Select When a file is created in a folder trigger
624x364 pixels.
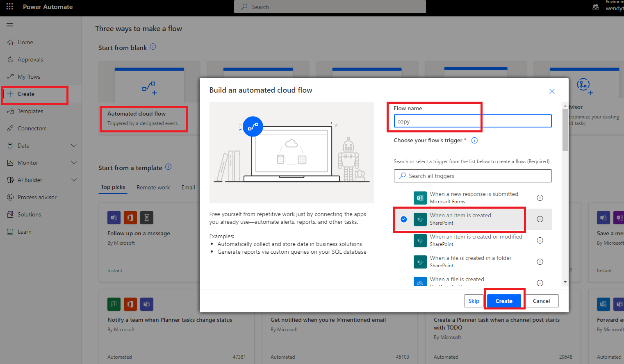(x=473, y=262)
